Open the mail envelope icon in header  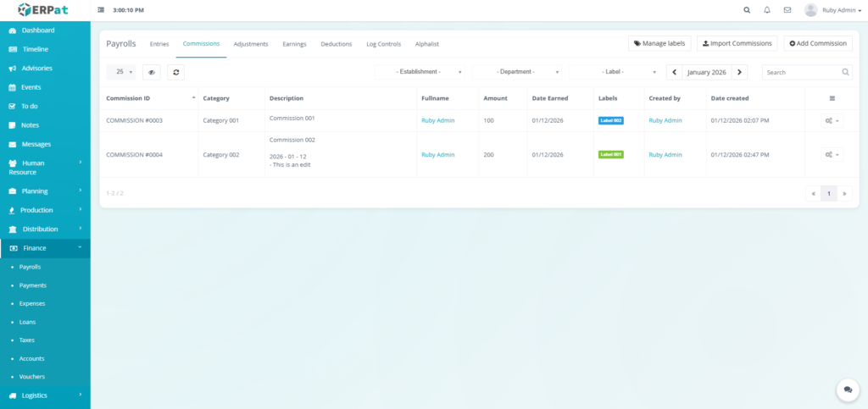(787, 10)
